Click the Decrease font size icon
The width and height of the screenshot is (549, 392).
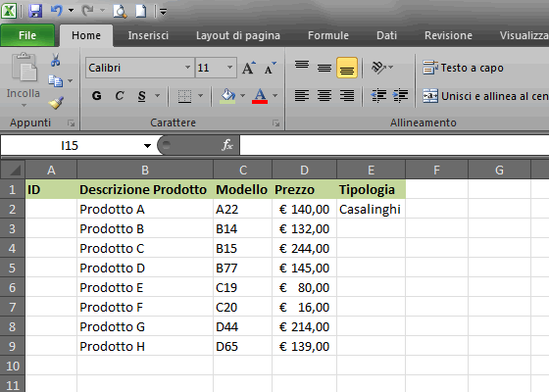click(270, 68)
